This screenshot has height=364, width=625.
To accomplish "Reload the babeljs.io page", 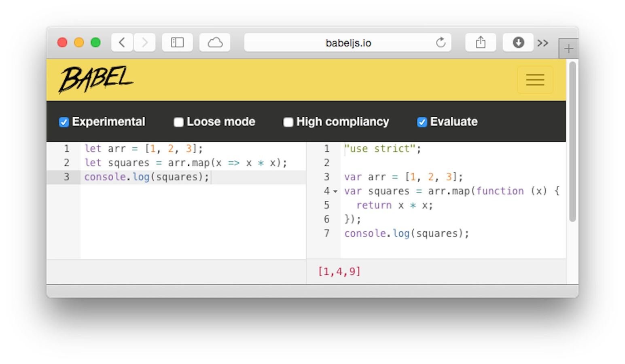I will tap(441, 42).
